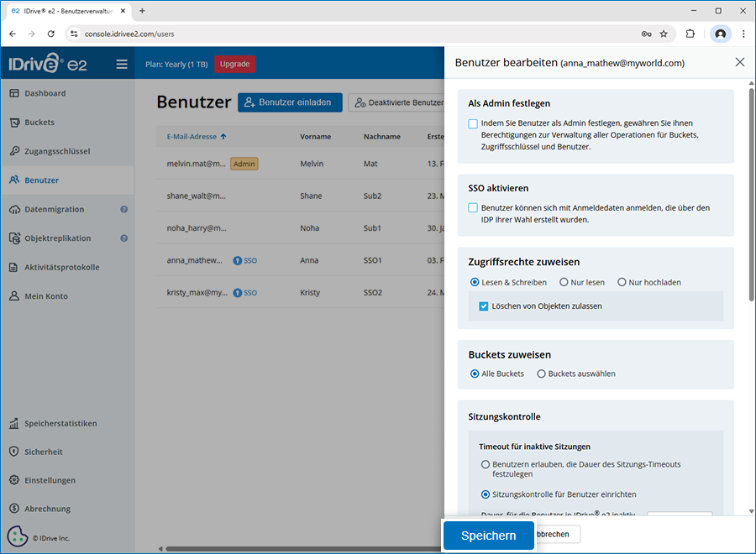Viewport: 756px width, 554px height.
Task: Reload the page using the refresh icon
Action: [51, 34]
